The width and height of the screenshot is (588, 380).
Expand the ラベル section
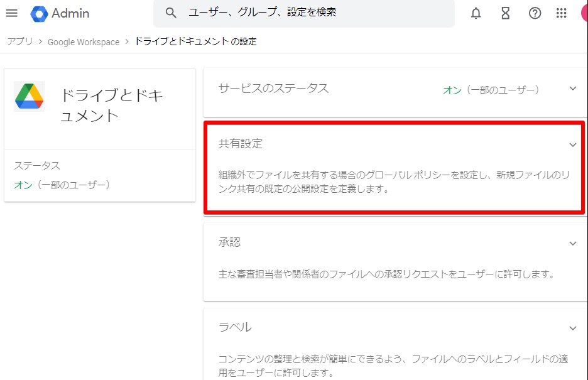coord(572,328)
